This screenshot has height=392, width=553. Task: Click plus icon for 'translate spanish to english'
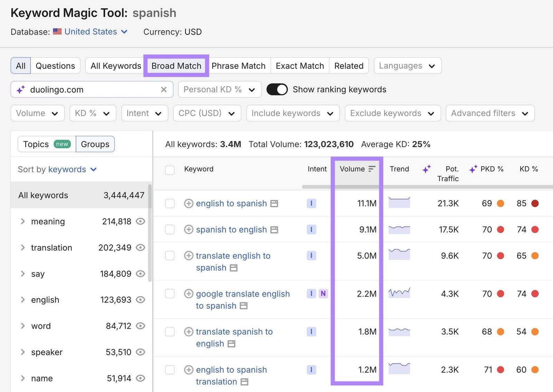point(189,332)
